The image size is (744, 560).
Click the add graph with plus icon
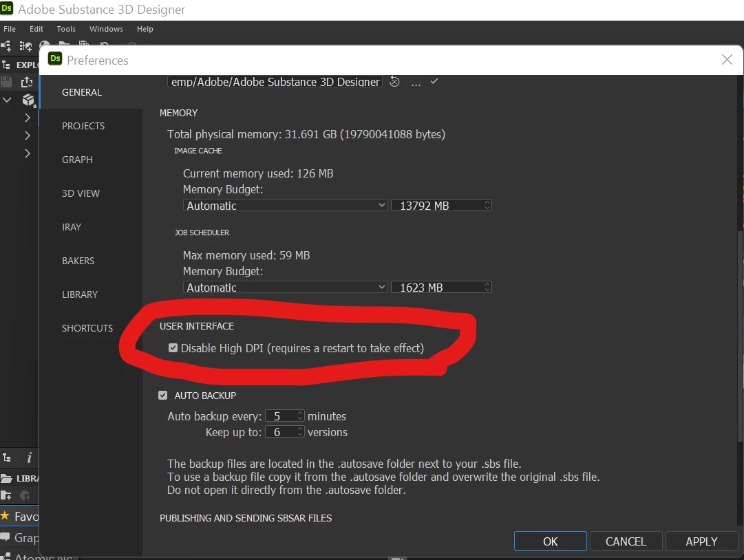pyautogui.click(x=25, y=46)
